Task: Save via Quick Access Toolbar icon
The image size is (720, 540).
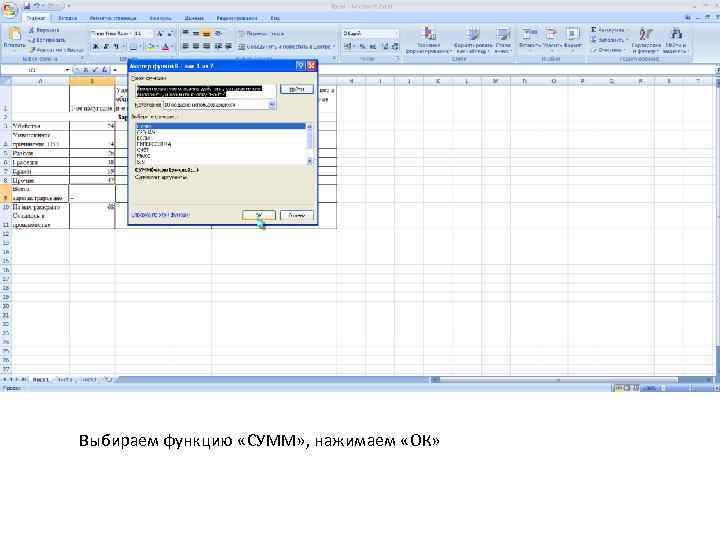Action: coord(27,6)
